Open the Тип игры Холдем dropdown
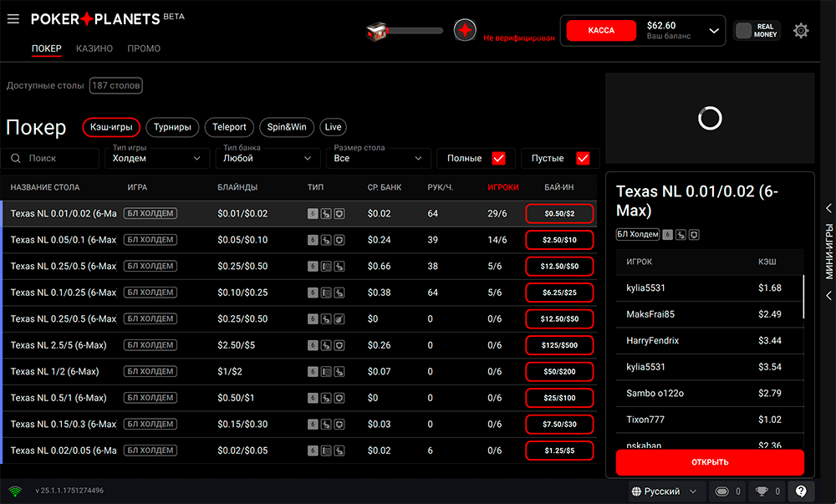 [x=158, y=158]
